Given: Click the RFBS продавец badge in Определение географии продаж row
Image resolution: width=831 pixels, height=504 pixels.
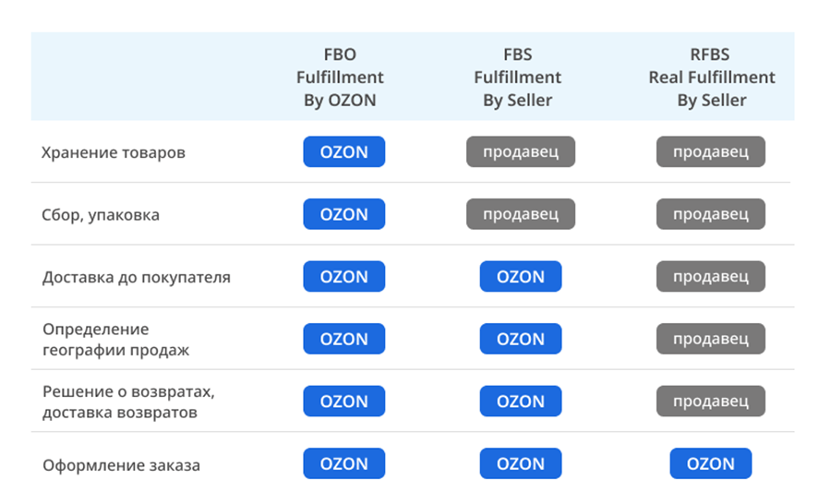Looking at the screenshot, I should coord(711,339).
